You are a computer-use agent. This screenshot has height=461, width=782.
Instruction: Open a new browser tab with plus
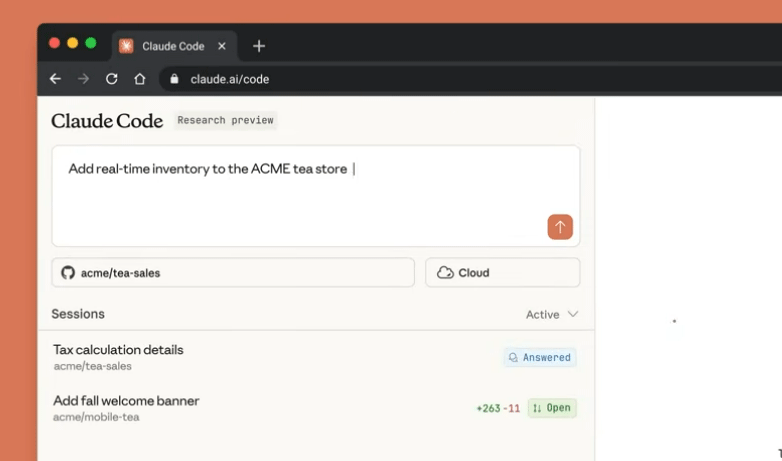pos(259,46)
